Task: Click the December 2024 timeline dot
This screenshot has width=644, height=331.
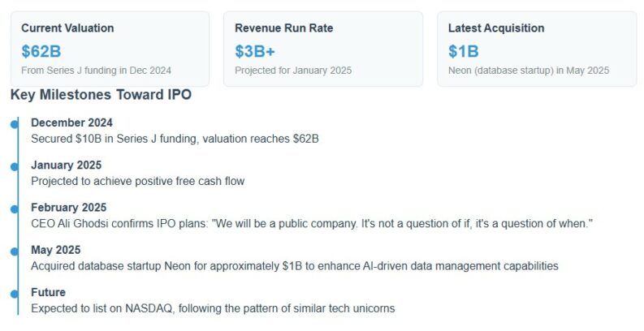Action: pos(15,123)
